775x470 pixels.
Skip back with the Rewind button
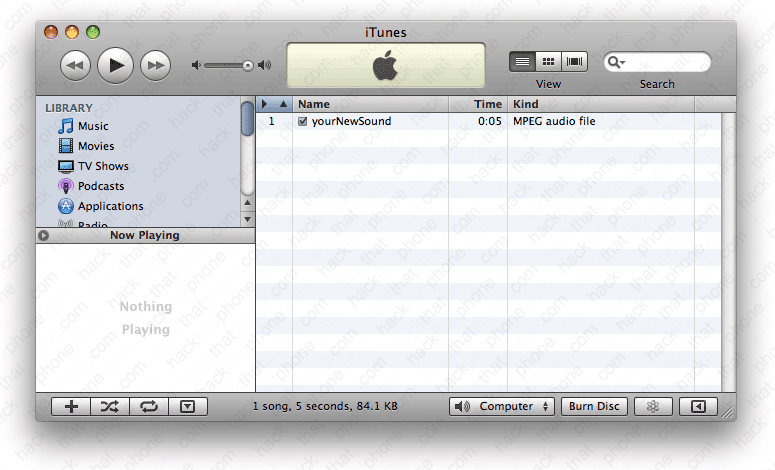tap(76, 66)
